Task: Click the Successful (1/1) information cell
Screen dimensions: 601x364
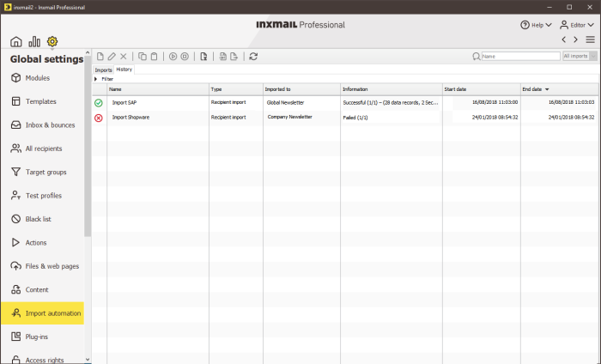Action: [x=391, y=103]
